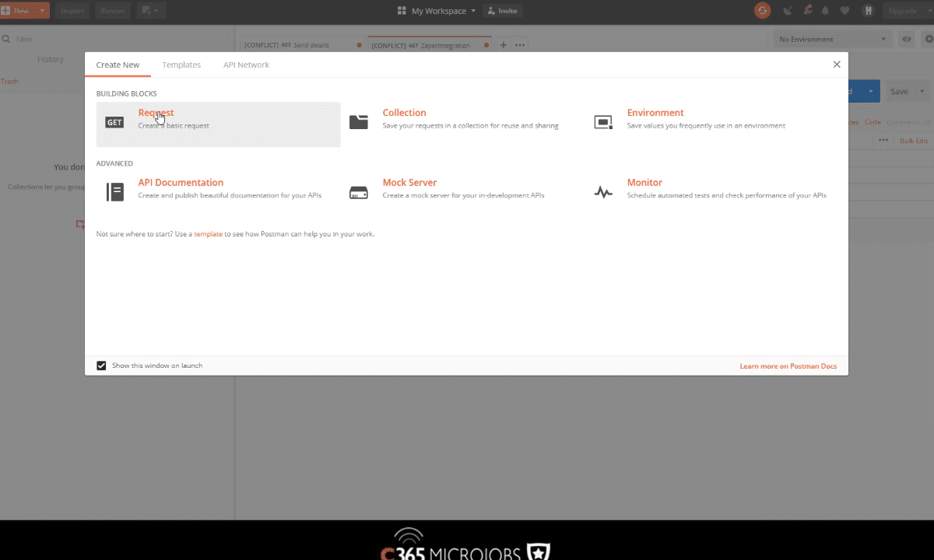Open the notifications bell icon
Image resolution: width=934 pixels, height=560 pixels.
(x=825, y=11)
